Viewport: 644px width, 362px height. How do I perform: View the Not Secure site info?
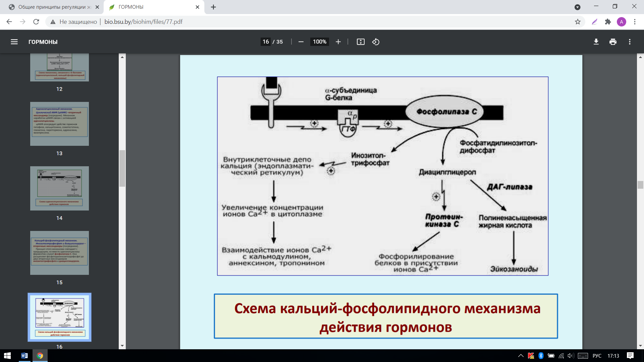pos(74,22)
